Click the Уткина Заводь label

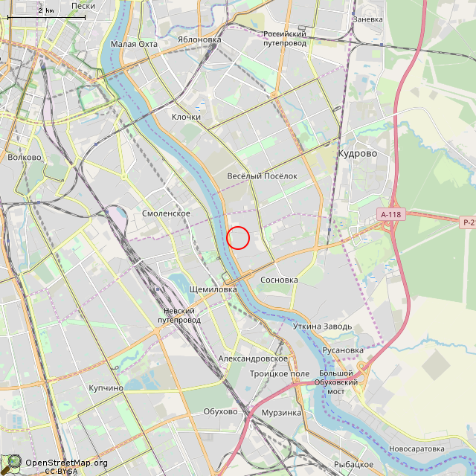[x=322, y=327]
